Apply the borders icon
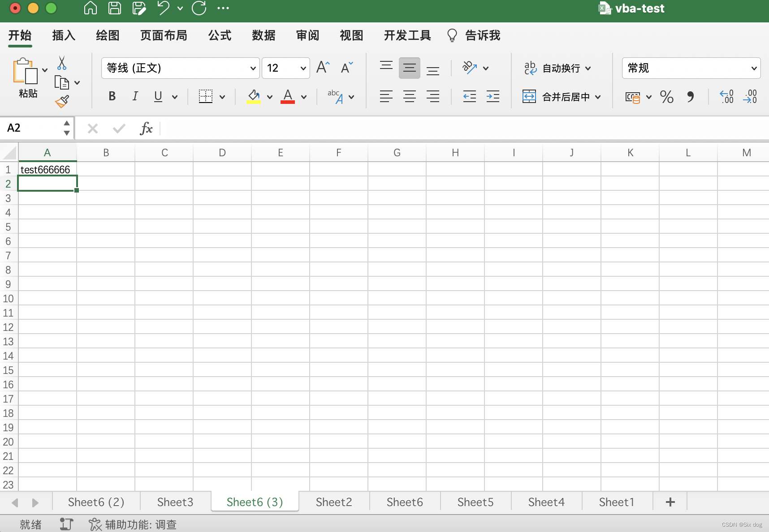 (206, 96)
